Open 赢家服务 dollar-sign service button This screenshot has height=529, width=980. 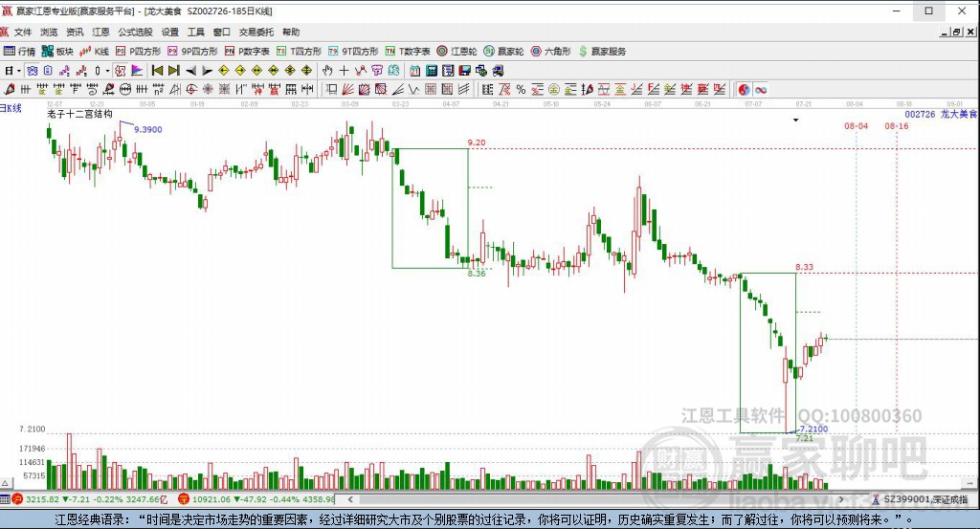tap(602, 52)
